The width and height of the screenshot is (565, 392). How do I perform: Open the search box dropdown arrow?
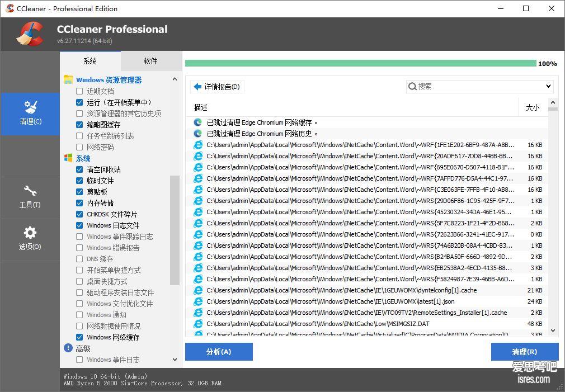click(548, 86)
